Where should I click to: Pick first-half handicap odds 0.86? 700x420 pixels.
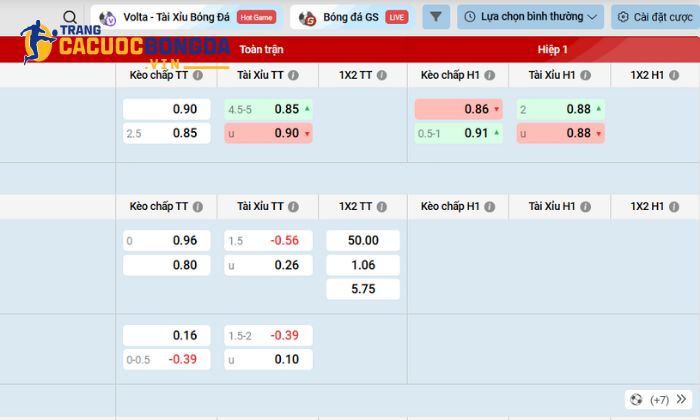click(459, 109)
